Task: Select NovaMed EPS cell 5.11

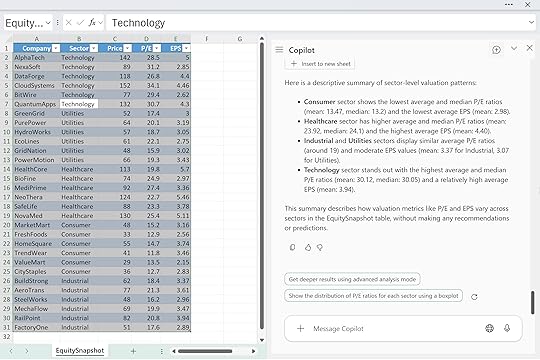Action: (176, 216)
